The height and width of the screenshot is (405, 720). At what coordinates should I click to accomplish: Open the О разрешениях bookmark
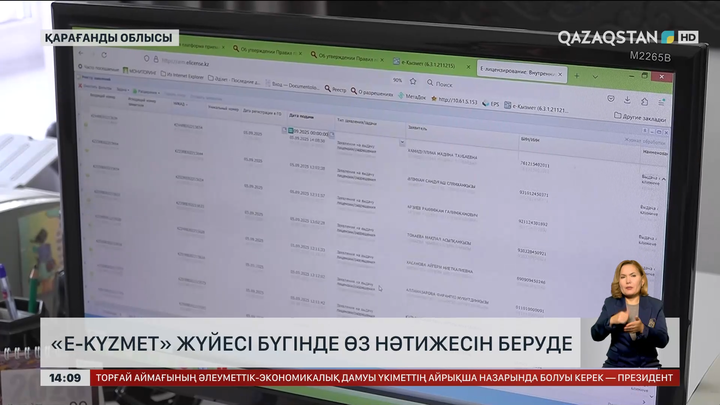pyautogui.click(x=372, y=92)
